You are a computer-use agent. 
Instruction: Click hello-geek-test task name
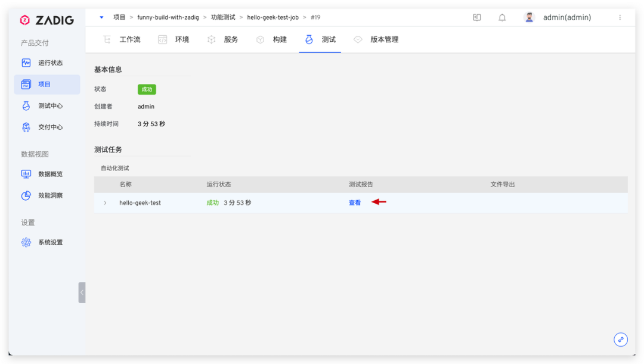(140, 203)
